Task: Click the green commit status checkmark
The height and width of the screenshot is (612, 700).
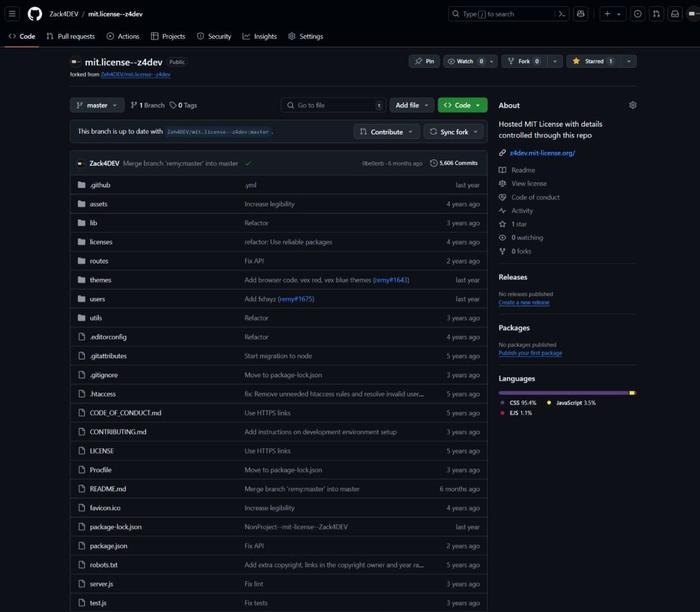Action: point(248,163)
